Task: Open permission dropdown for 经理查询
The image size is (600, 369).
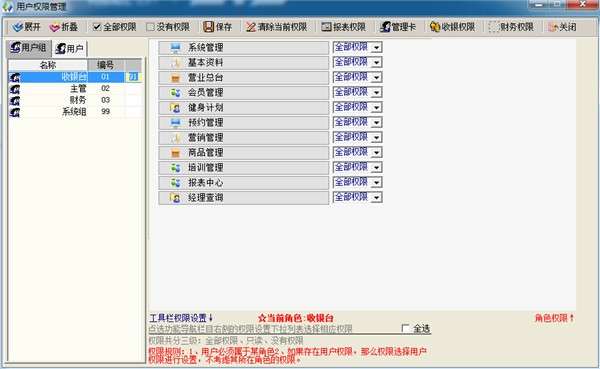Action: [377, 198]
